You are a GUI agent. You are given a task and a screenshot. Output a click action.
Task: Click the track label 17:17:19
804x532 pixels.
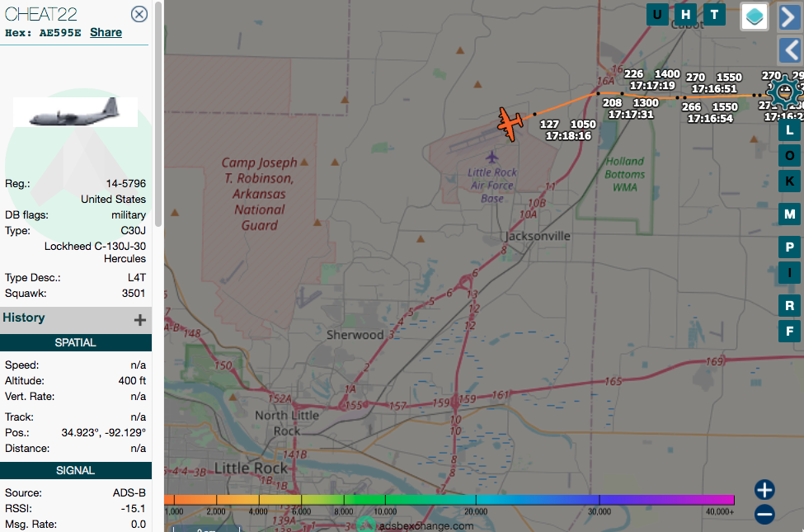point(652,86)
